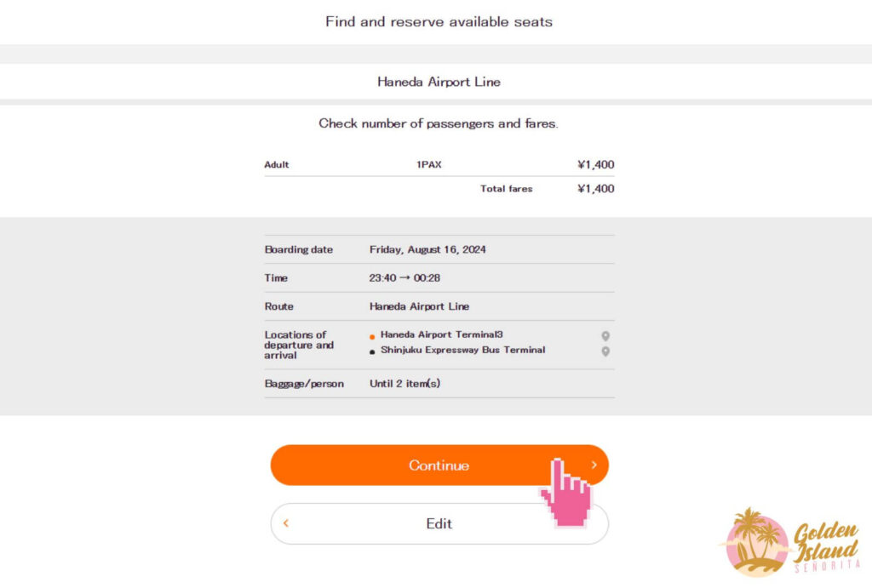Select boarding date Friday, August 16, 2024
Image resolution: width=872 pixels, height=588 pixels.
(427, 250)
